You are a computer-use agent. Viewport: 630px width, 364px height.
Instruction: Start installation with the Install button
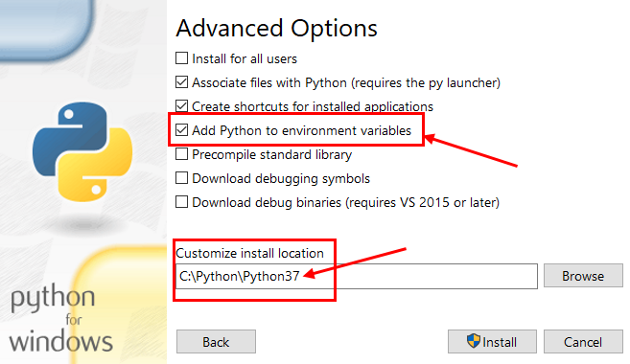[x=492, y=342]
